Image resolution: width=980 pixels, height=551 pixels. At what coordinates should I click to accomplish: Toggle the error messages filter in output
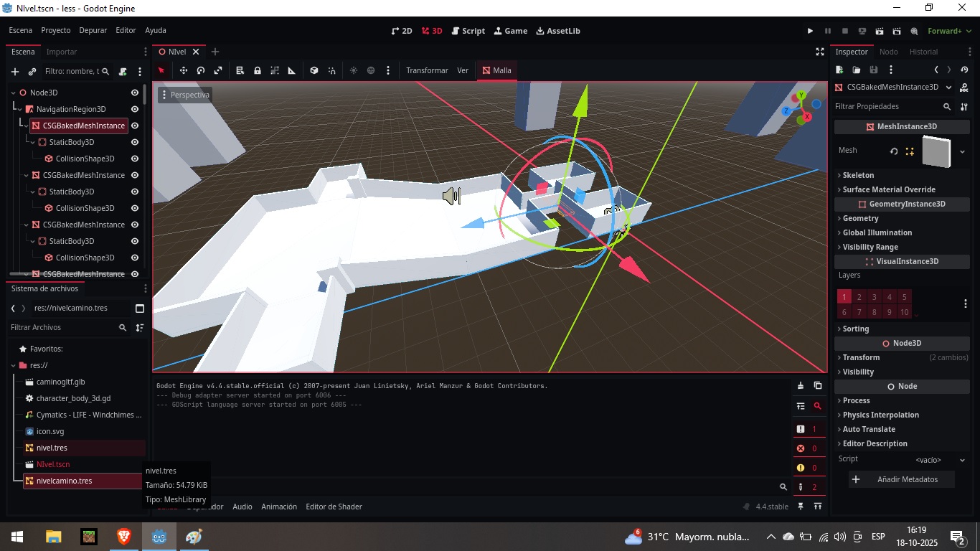[x=808, y=448]
